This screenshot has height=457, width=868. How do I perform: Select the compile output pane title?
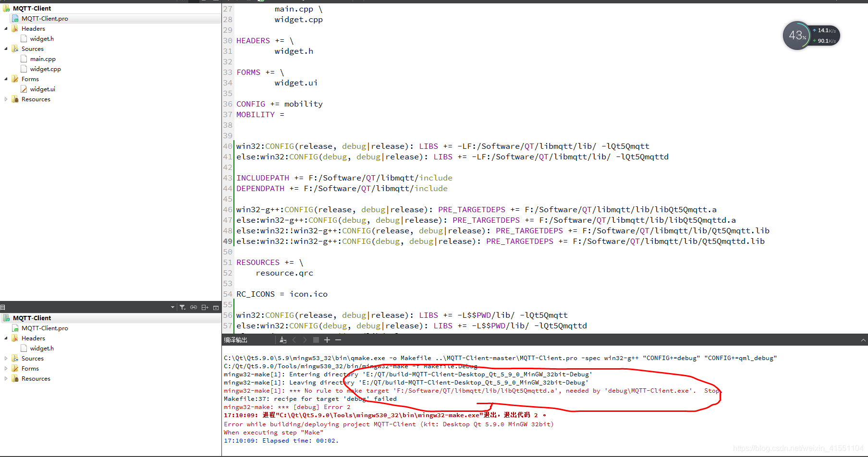(x=235, y=340)
